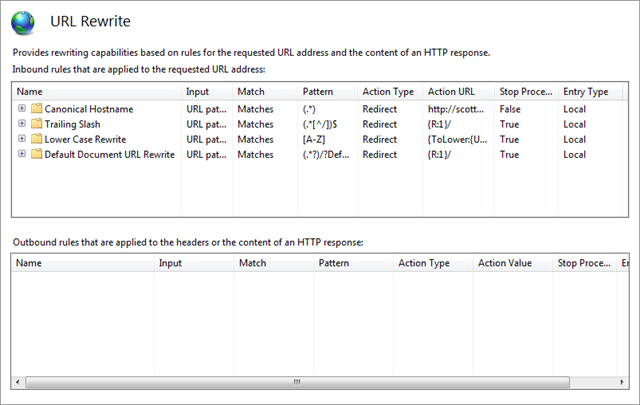Click the inbound Action Type column header
Image resolution: width=640 pixels, height=405 pixels.
[390, 91]
